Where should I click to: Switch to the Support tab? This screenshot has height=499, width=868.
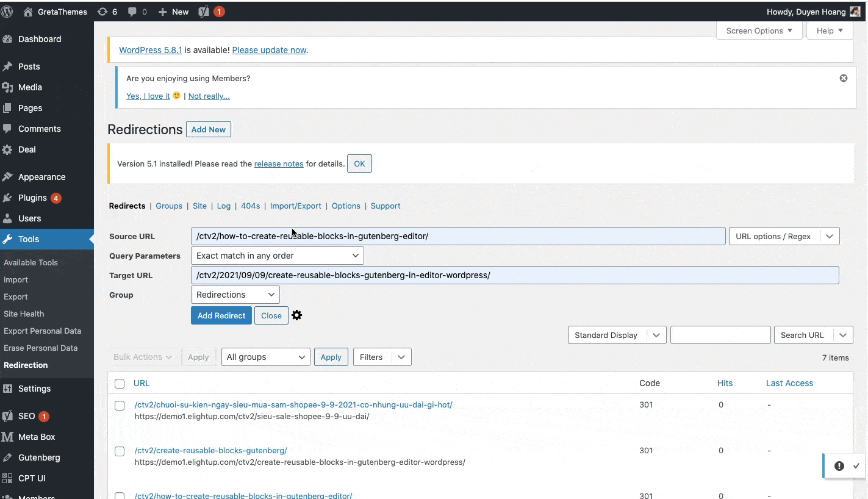[386, 206]
